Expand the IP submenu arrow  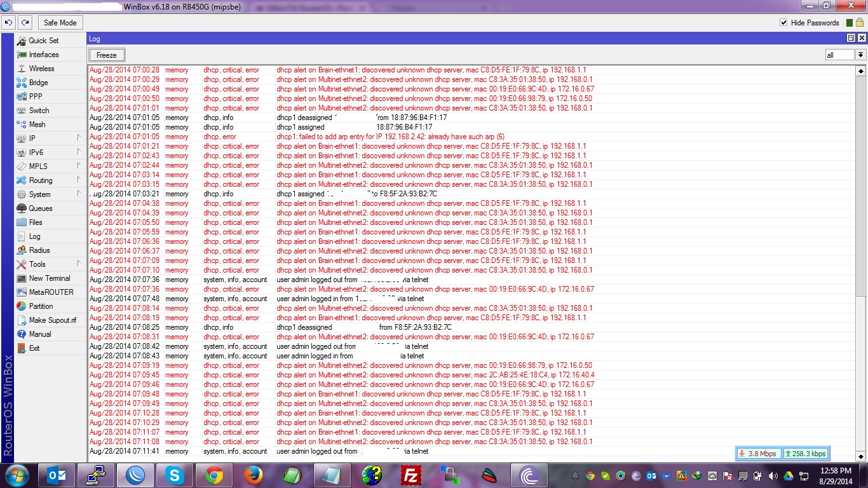coord(79,138)
